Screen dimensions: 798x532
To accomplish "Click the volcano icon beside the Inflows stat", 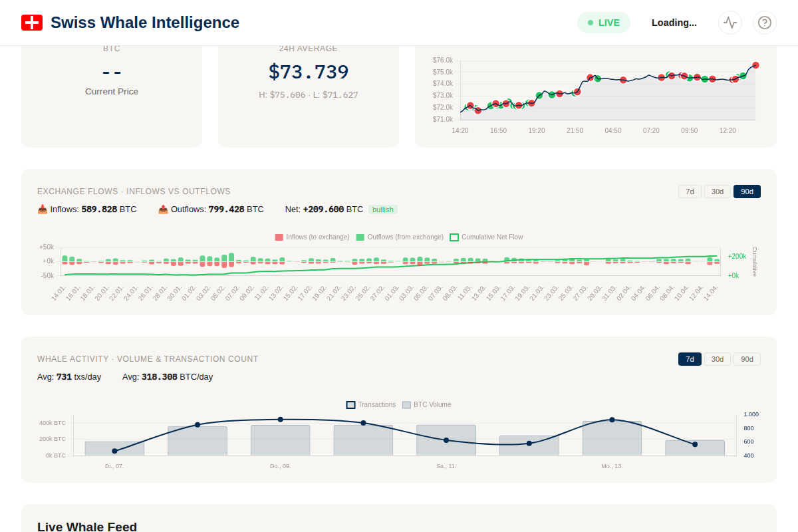I will click(41, 209).
